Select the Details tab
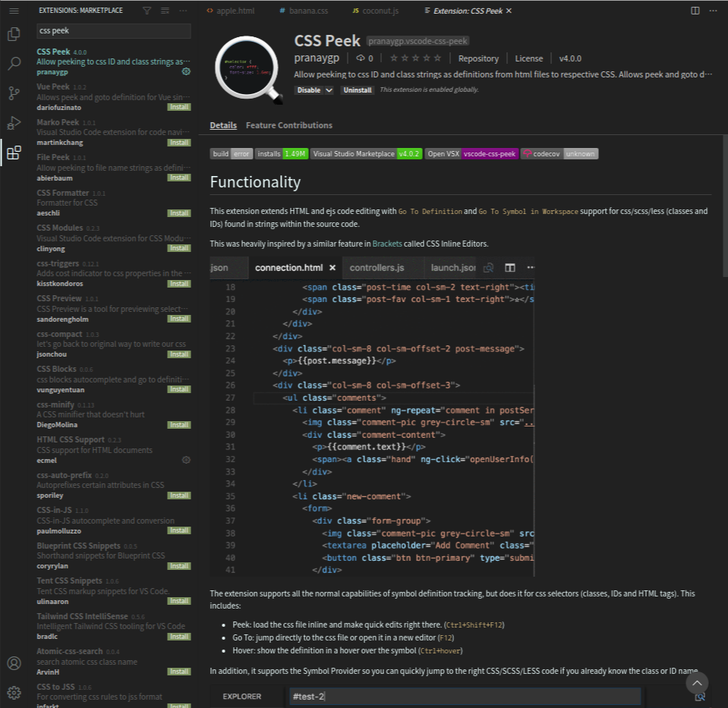This screenshot has height=708, width=728. (223, 125)
